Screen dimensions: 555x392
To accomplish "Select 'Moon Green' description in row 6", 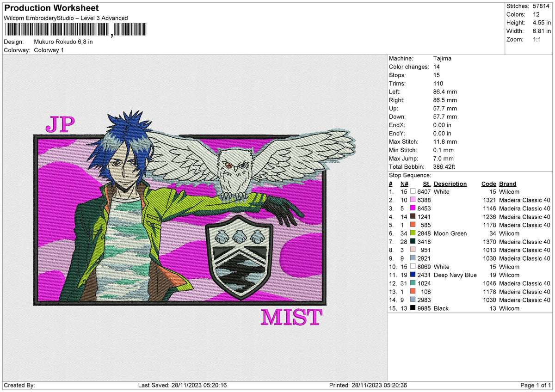I will tap(450, 233).
